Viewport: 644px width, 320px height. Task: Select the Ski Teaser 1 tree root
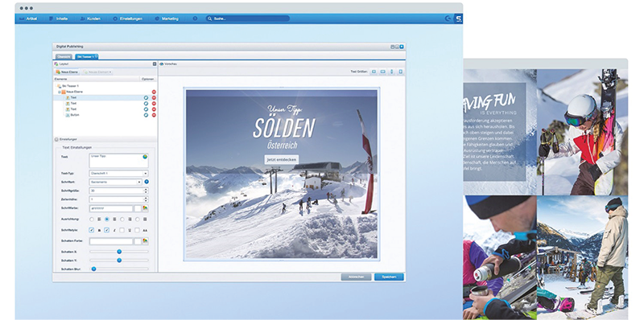68,86
